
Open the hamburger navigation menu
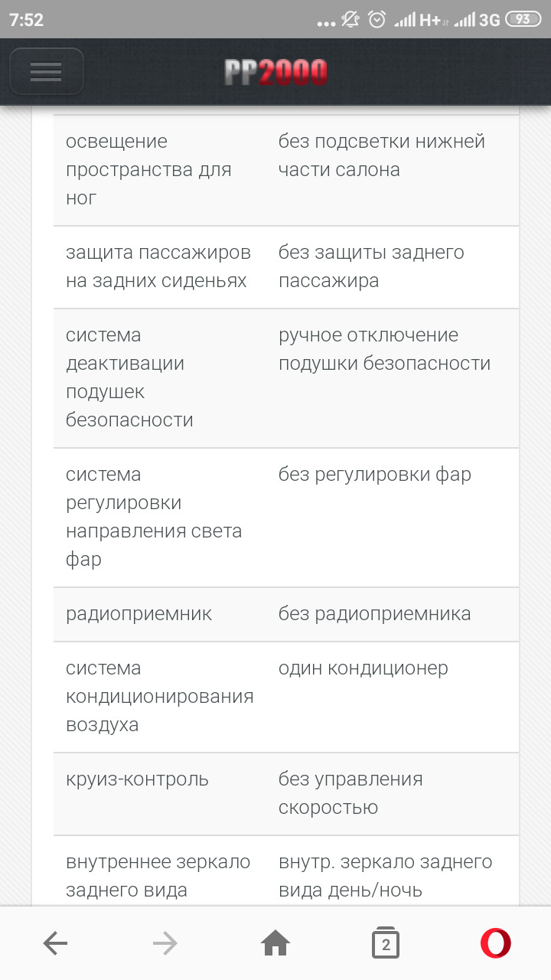click(46, 72)
